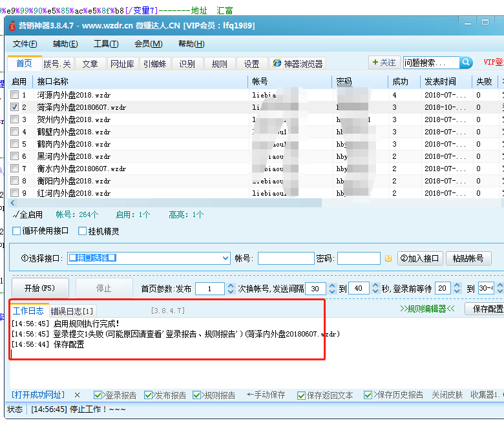This screenshot has width=504, height=434.
Task: Increase send interval 30 stepper
Action: [332, 285]
